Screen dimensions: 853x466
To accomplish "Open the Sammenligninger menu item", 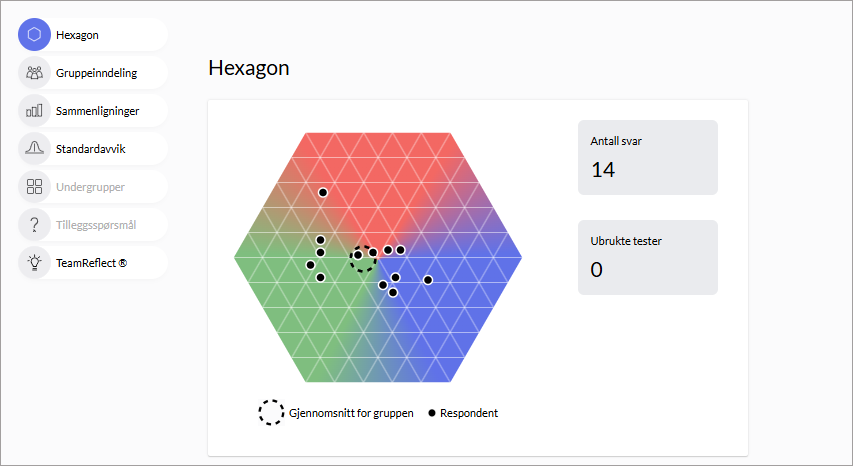I will [97, 111].
